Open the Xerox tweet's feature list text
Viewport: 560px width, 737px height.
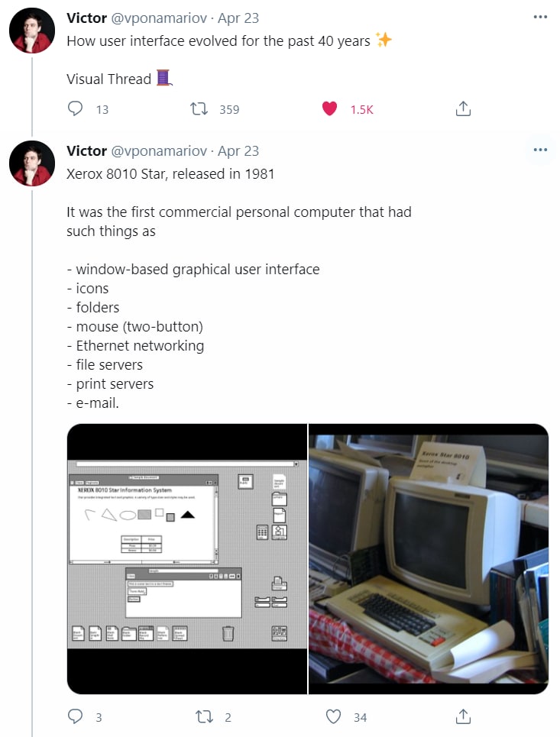pos(193,336)
